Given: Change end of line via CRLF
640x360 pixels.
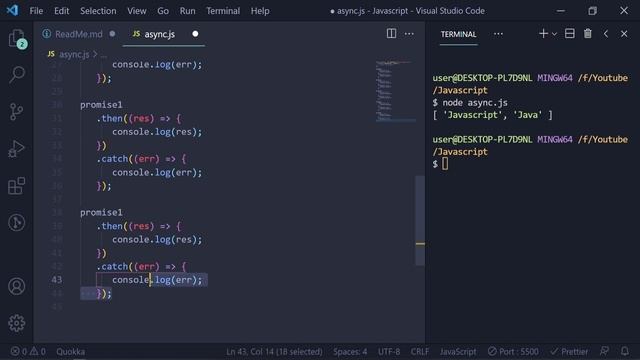Looking at the screenshot, I should (420, 351).
